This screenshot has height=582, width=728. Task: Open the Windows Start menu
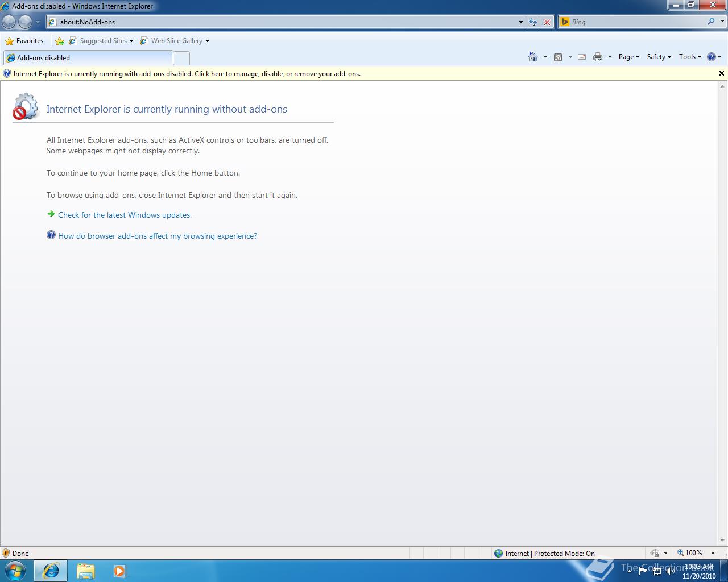pyautogui.click(x=15, y=571)
